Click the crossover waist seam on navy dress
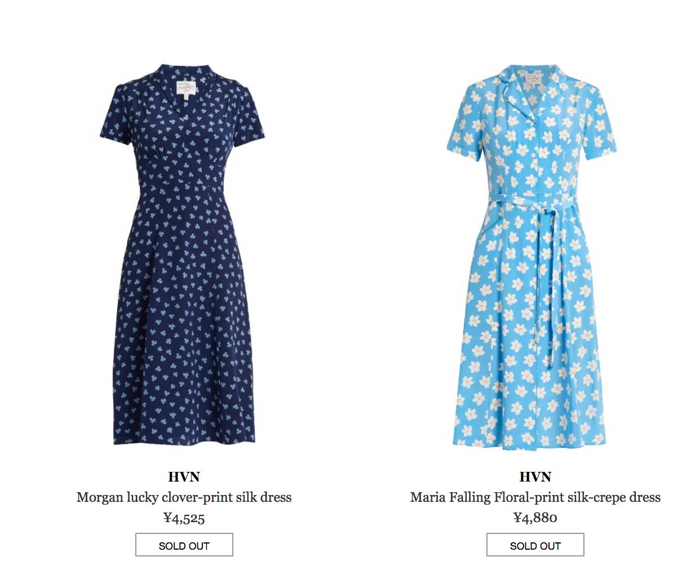 pos(183,169)
